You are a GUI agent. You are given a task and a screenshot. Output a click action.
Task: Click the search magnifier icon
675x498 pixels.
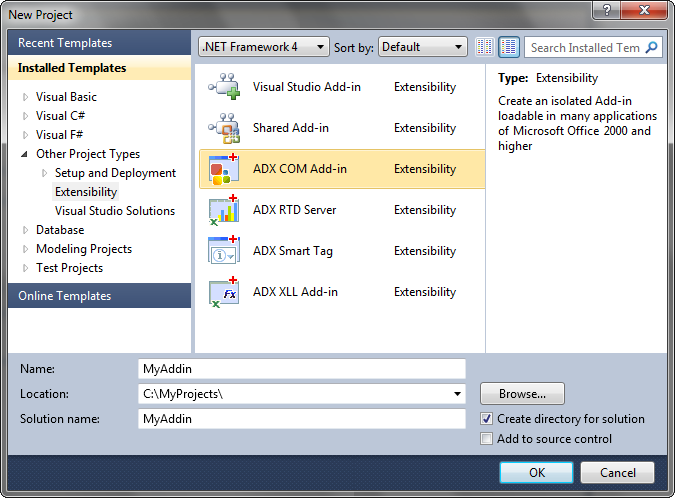click(x=652, y=47)
